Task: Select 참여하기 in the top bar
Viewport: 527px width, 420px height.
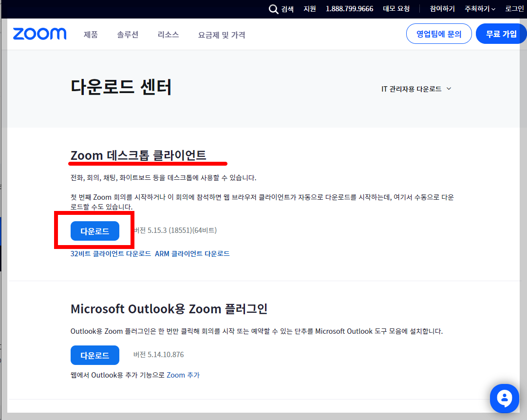Action: (441, 9)
